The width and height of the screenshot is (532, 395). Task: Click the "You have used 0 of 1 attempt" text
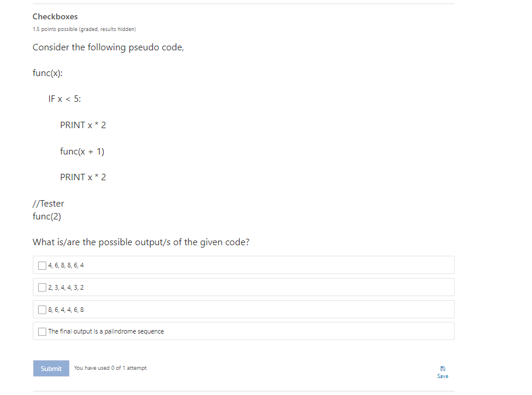pyautogui.click(x=110, y=368)
